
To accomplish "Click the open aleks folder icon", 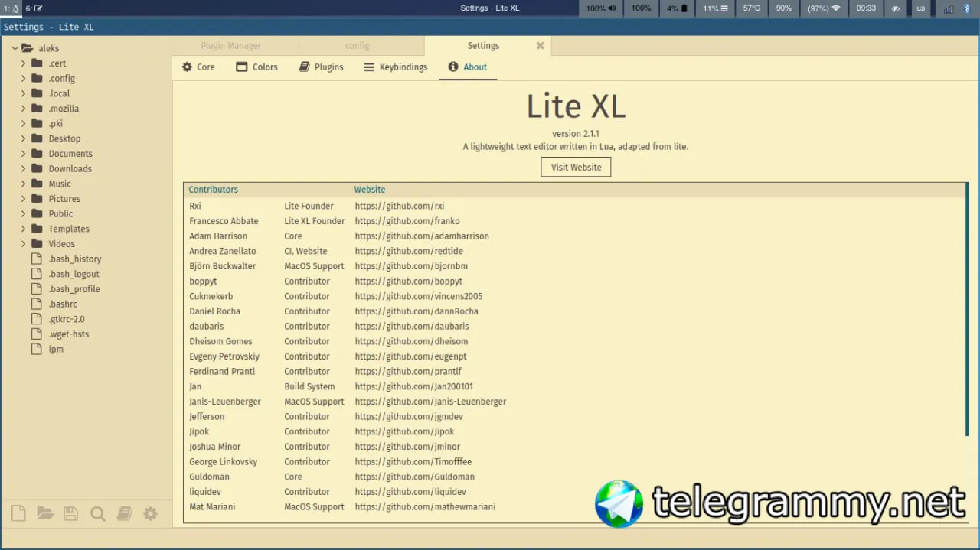I will [x=28, y=48].
